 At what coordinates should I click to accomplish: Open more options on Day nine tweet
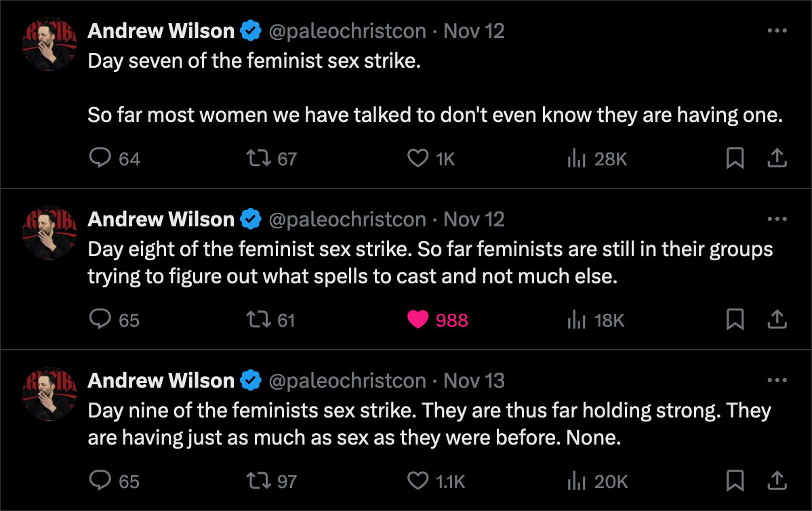tap(777, 380)
